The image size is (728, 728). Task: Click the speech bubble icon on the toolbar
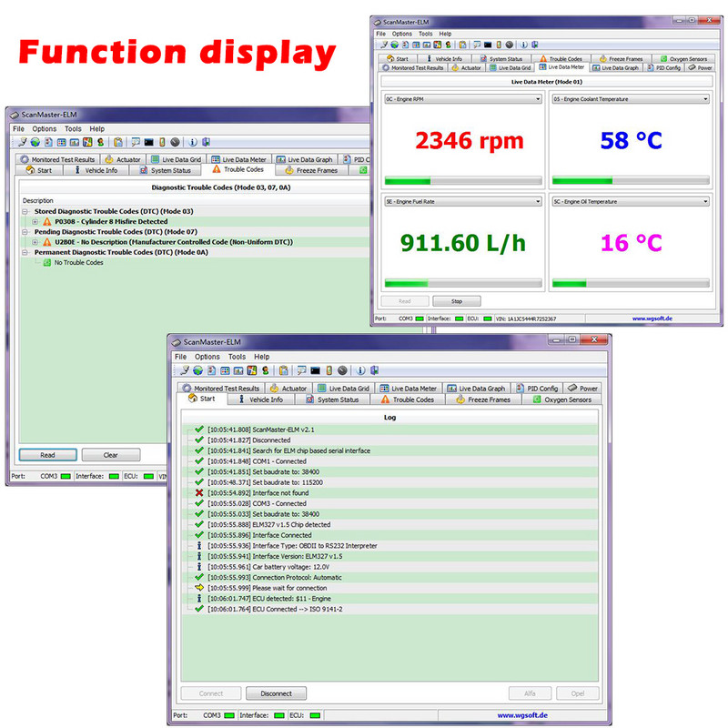(301, 370)
